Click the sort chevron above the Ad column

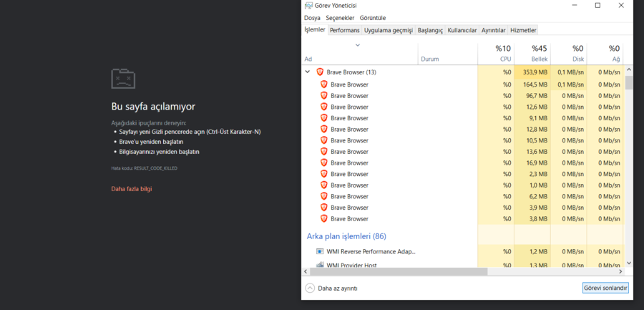tap(358, 45)
